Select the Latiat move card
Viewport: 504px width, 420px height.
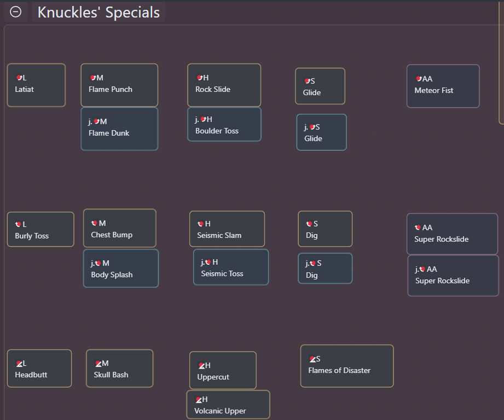(36, 85)
